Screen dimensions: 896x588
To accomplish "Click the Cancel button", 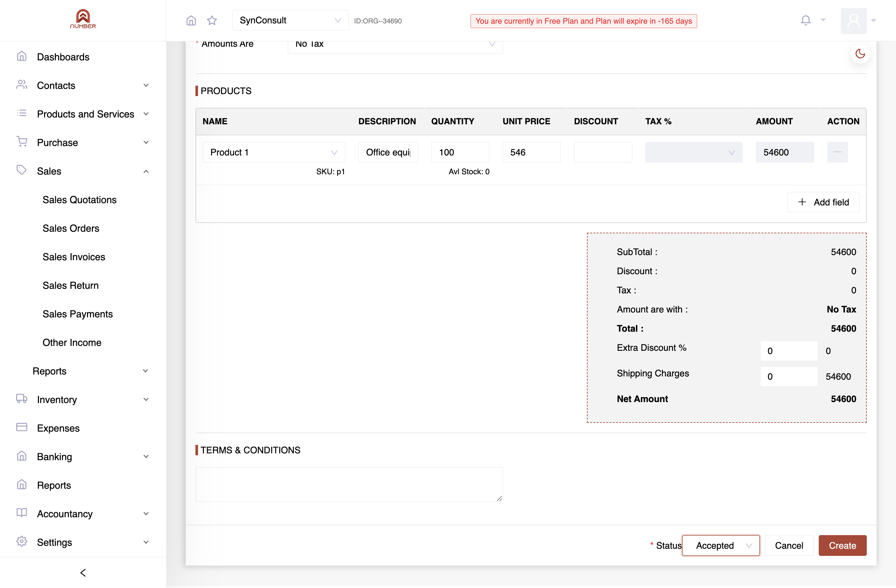I will coord(789,545).
